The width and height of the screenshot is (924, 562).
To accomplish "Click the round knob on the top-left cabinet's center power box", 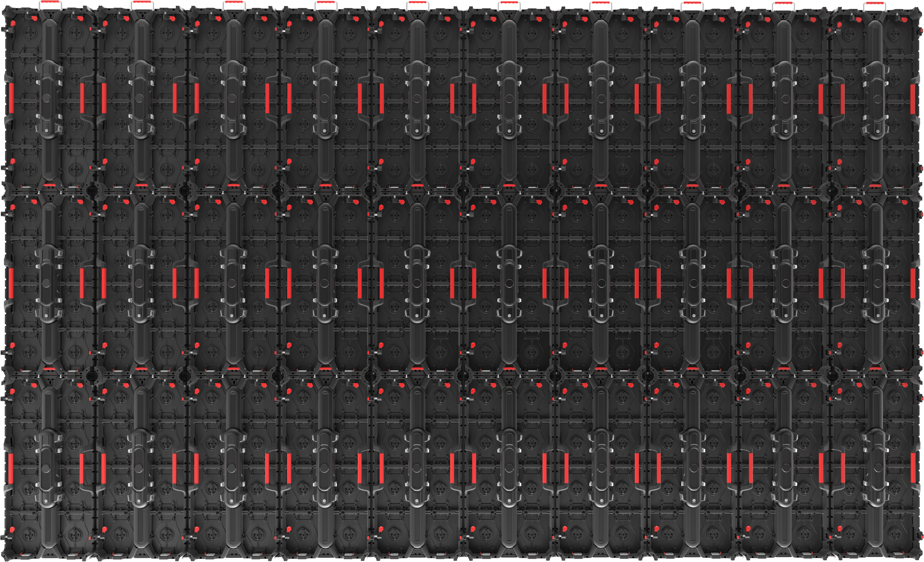I will click(46, 98).
